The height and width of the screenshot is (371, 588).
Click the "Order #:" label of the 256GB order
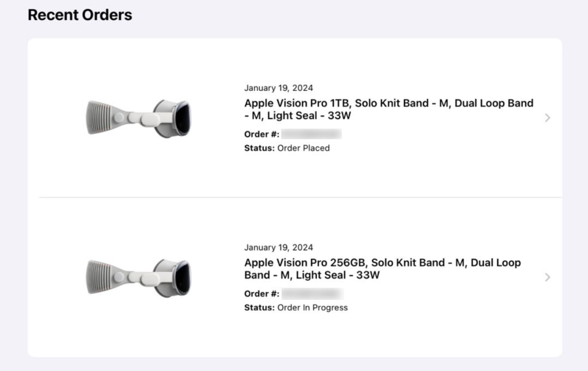click(x=261, y=294)
